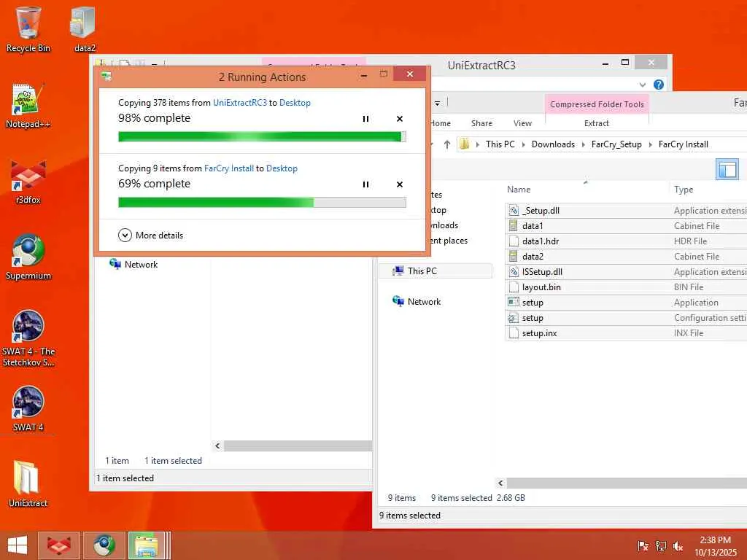
Task: Select the layout.bin file
Action: (626, 287)
